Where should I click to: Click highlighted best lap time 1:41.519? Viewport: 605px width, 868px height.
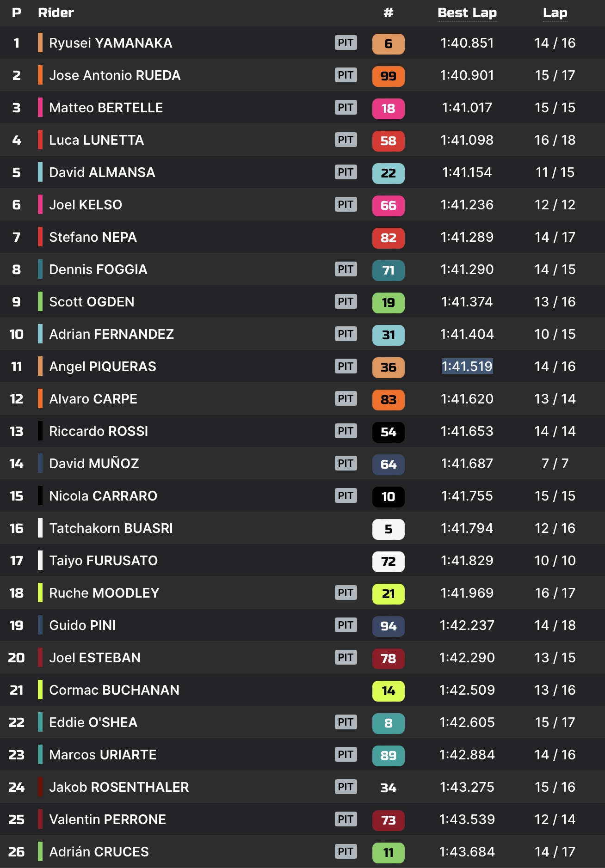pyautogui.click(x=467, y=367)
